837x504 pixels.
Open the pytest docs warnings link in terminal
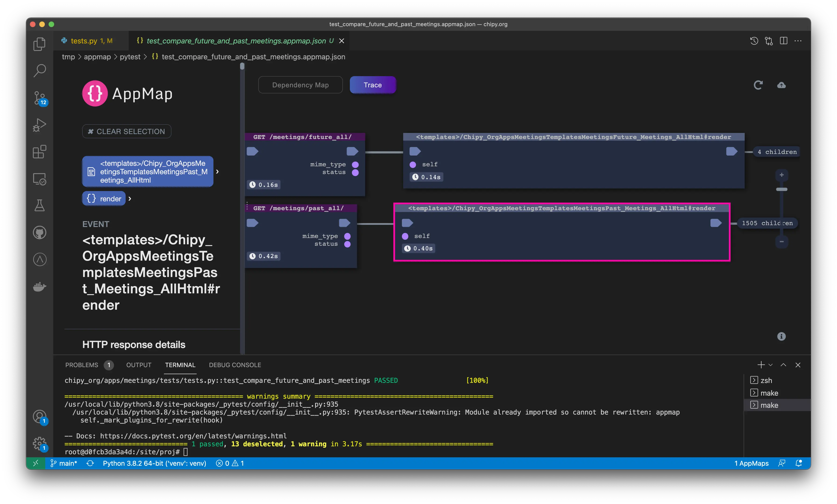(x=193, y=436)
